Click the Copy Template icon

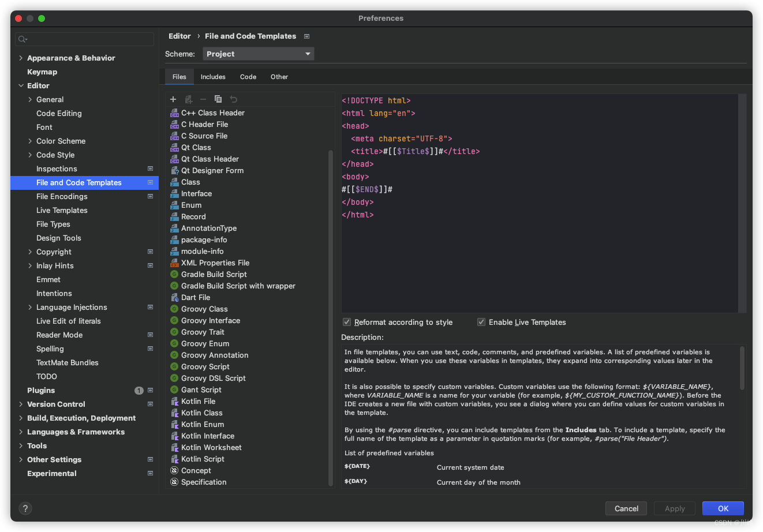pyautogui.click(x=218, y=99)
